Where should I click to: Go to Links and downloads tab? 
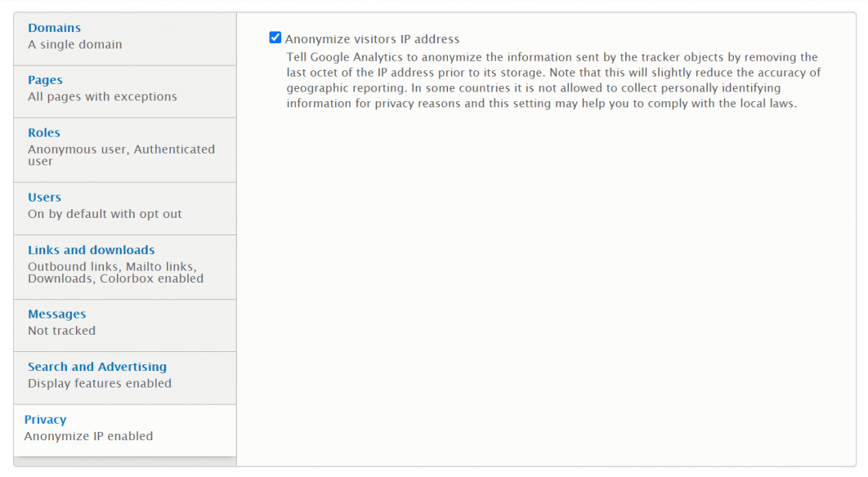91,250
